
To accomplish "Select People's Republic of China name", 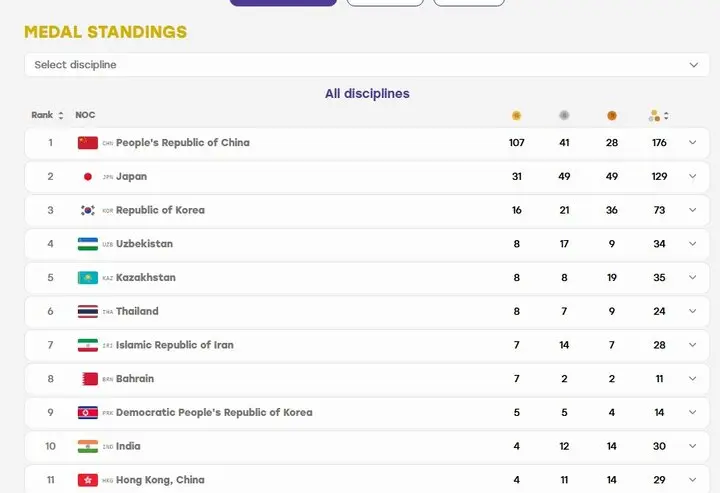I will [x=183, y=143].
